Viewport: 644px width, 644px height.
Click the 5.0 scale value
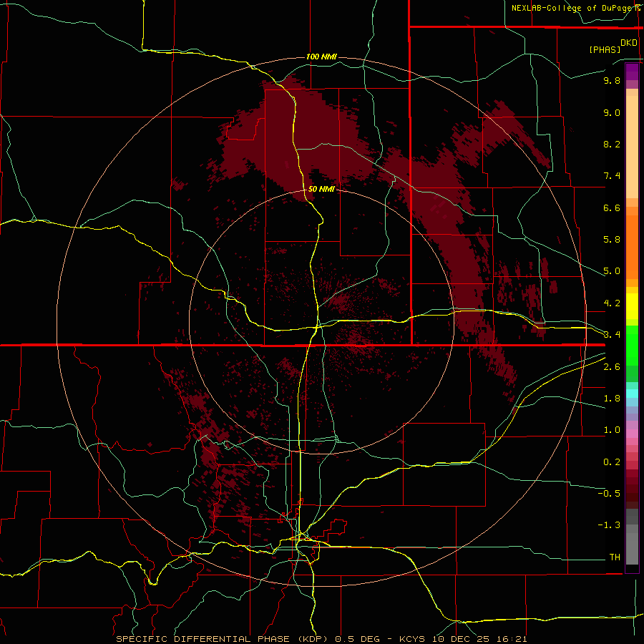pos(612,271)
